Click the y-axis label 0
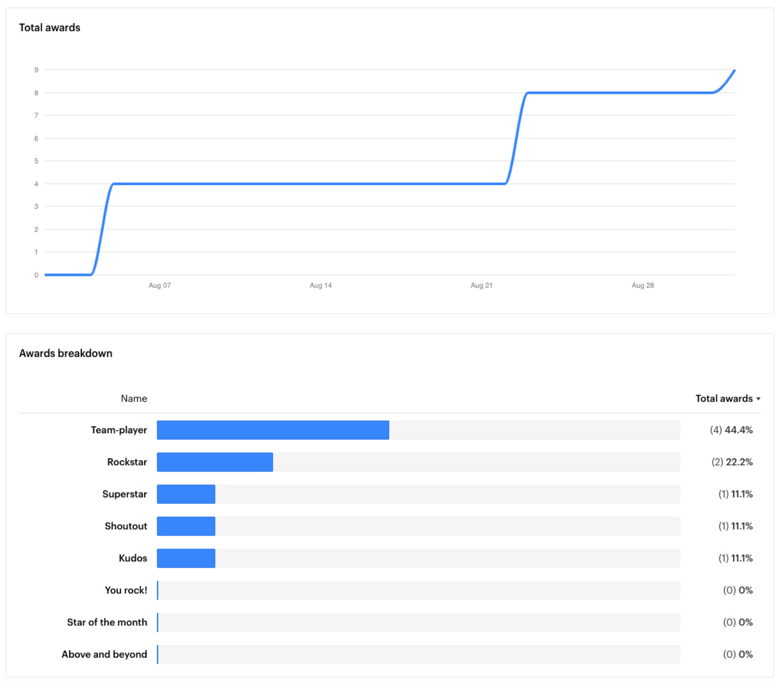The height and width of the screenshot is (688, 784). pos(36,275)
